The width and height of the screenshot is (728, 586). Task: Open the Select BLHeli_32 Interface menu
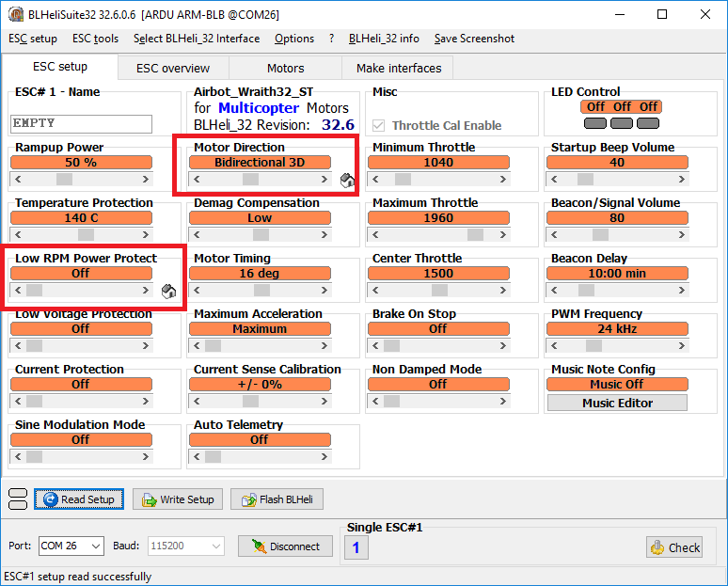click(x=197, y=39)
